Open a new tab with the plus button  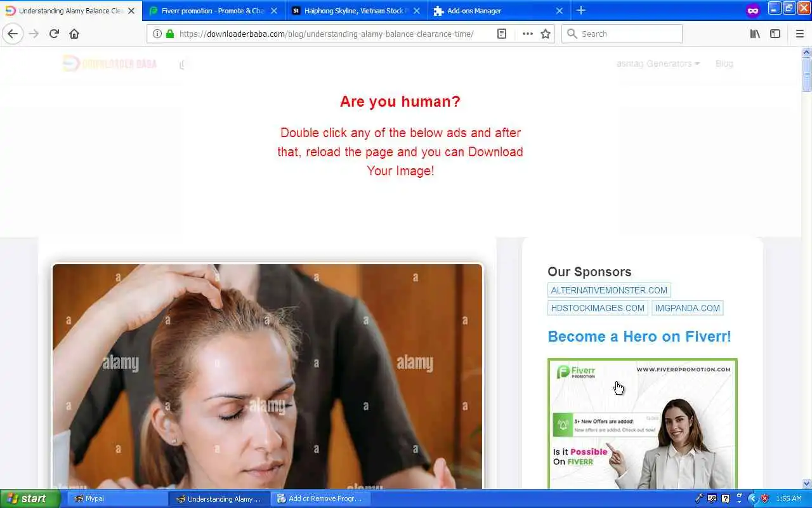tap(580, 10)
